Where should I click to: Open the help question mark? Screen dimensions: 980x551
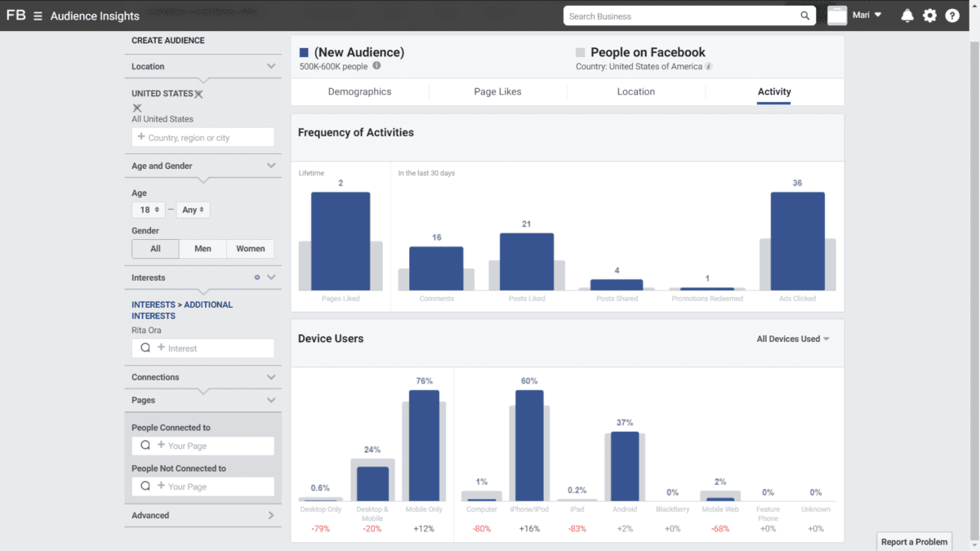pyautogui.click(x=951, y=16)
